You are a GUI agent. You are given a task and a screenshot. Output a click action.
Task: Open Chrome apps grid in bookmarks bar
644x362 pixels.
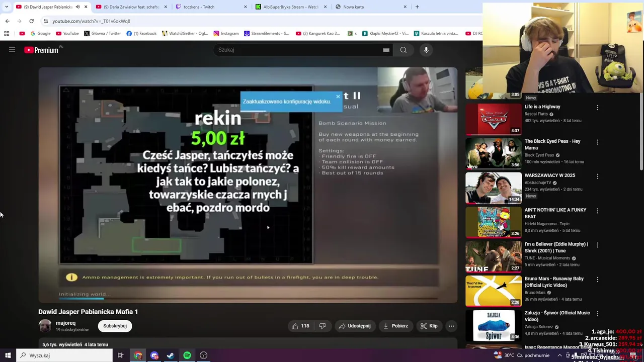click(7, 34)
